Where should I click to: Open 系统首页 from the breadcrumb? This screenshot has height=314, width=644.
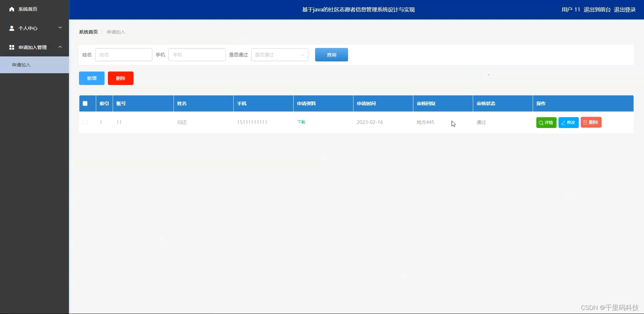88,32
